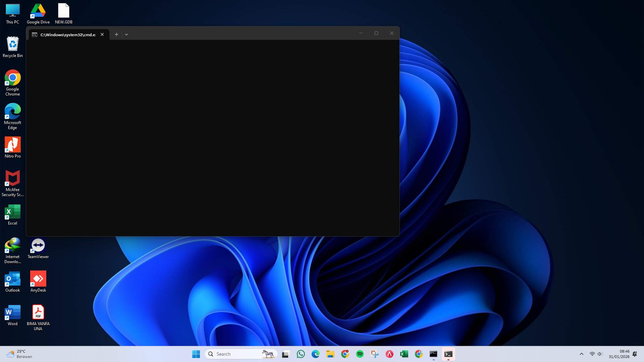644x362 pixels.
Task: Show hidden system tray icons
Action: click(582, 354)
